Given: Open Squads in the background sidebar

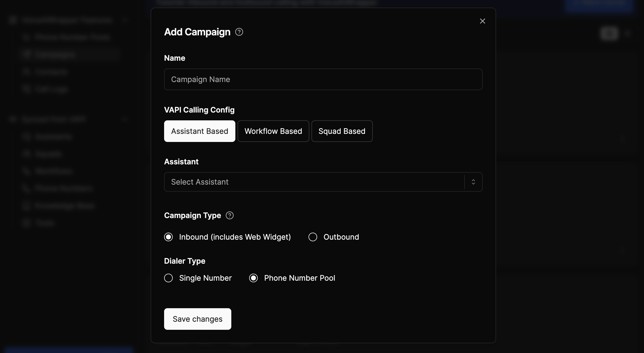Looking at the screenshot, I should point(49,154).
